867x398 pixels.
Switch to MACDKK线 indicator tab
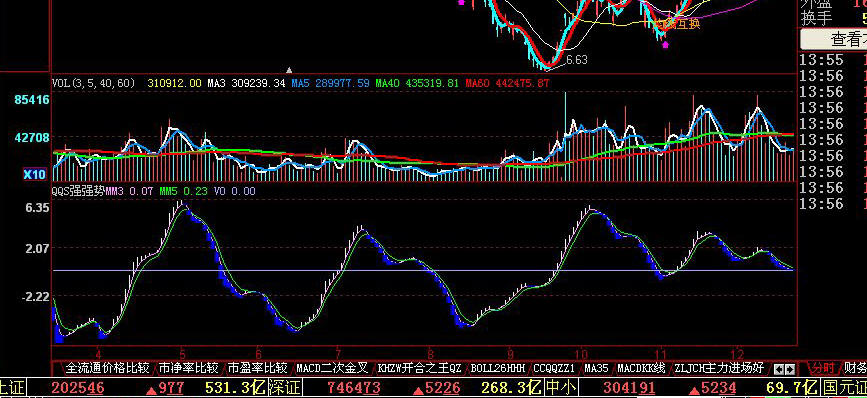tap(641, 368)
